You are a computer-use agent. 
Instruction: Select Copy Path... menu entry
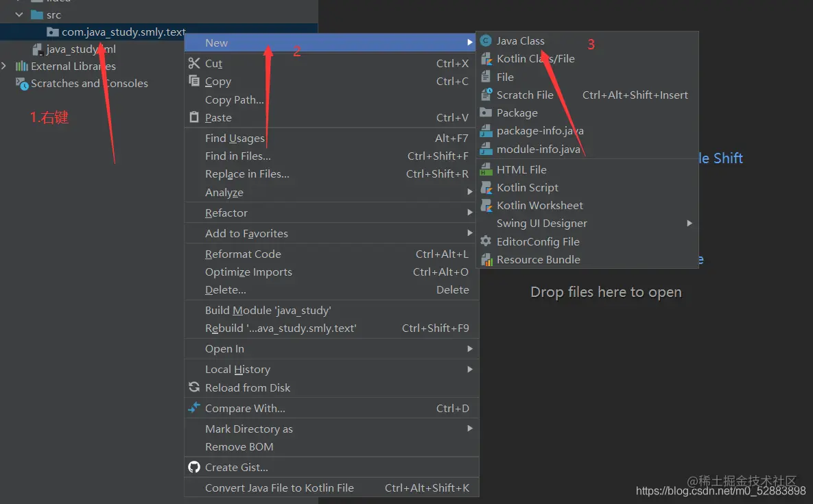[331, 99]
